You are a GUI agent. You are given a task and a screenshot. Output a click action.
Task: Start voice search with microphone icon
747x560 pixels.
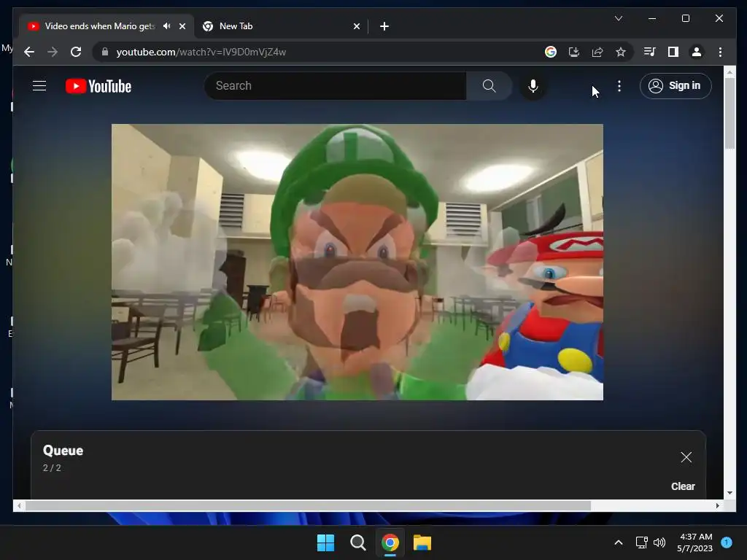point(533,86)
